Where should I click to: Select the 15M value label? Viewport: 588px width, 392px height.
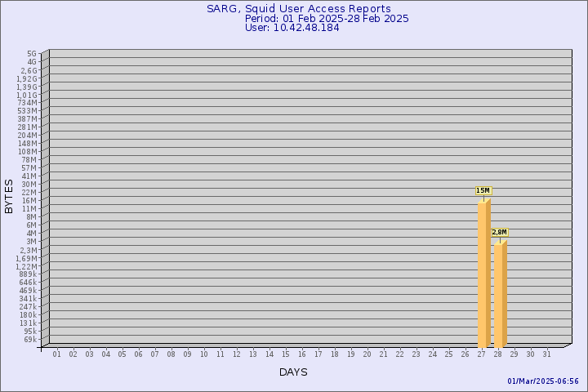483,190
